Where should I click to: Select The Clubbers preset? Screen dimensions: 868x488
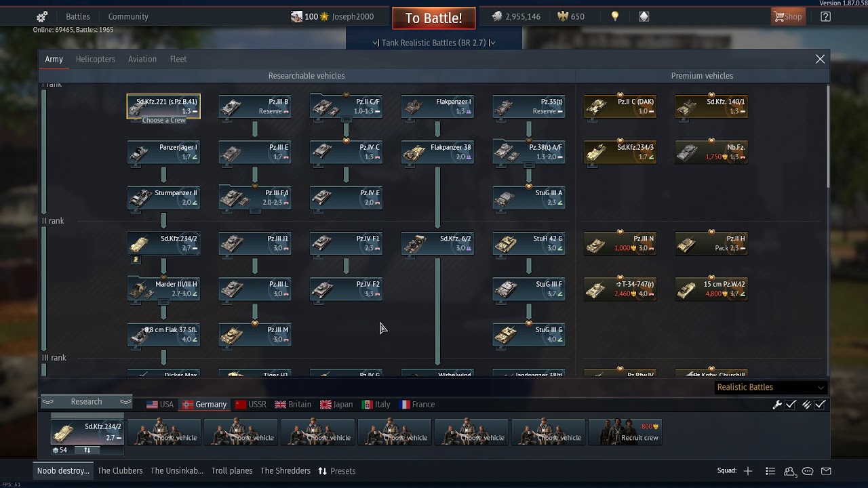click(x=120, y=471)
